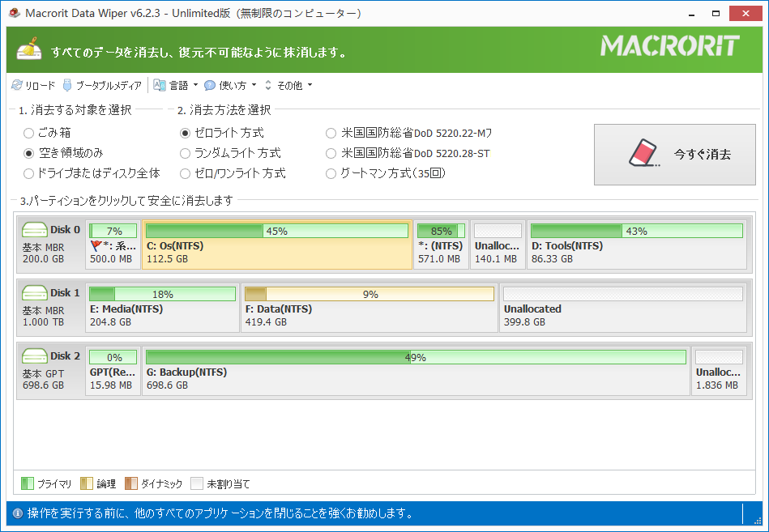
Task: Click the status bar warning message
Action: pyautogui.click(x=220, y=513)
